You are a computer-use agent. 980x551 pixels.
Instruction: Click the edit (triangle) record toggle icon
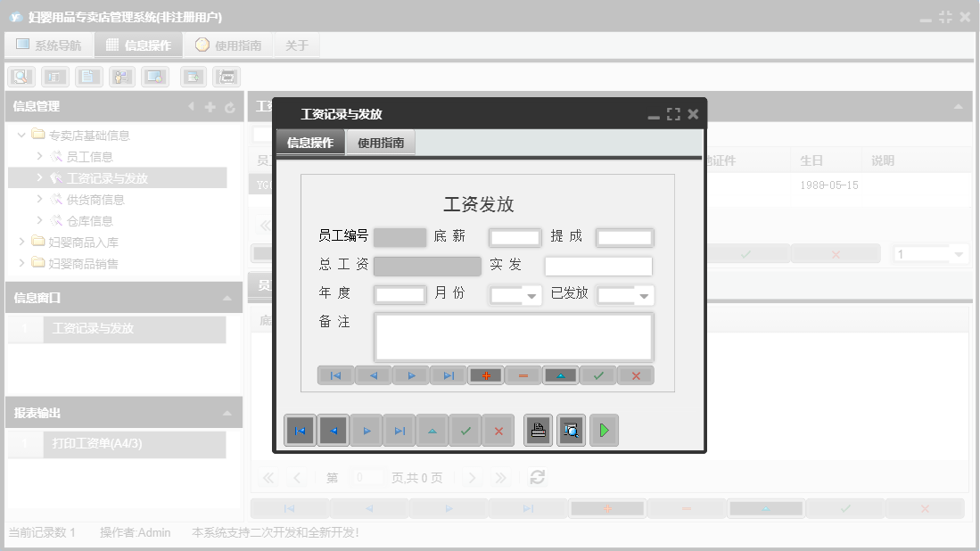[560, 375]
